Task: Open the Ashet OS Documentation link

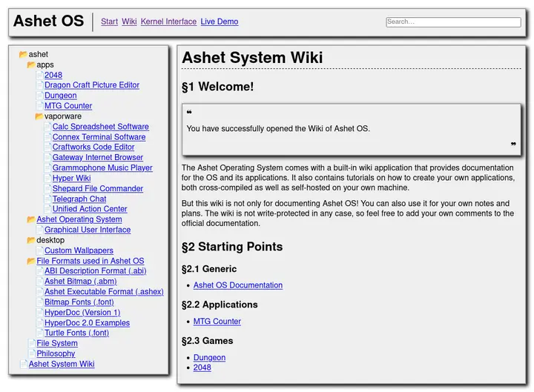Action: [237, 285]
